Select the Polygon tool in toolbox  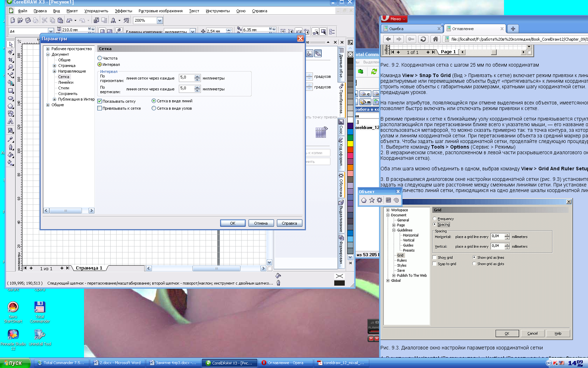coord(10,106)
